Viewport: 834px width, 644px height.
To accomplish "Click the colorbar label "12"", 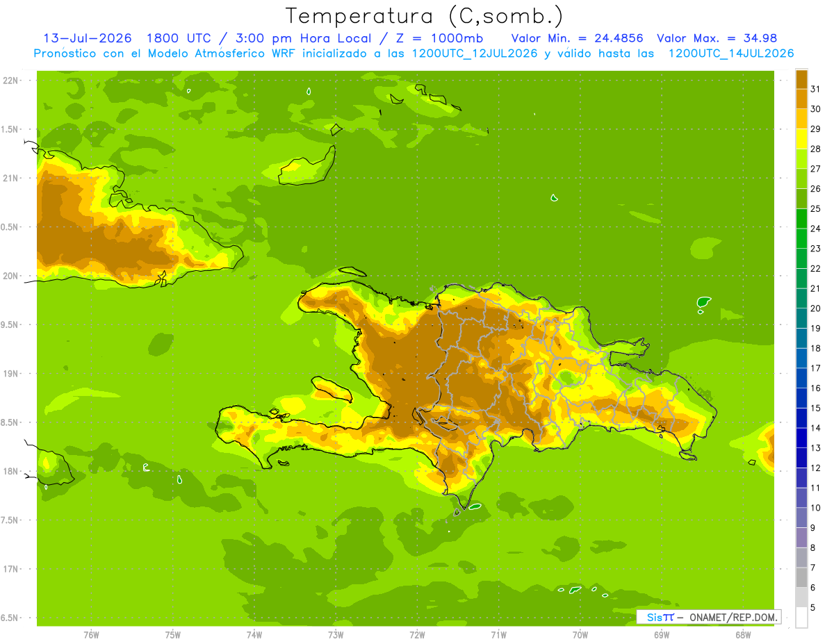I will pyautogui.click(x=816, y=468).
